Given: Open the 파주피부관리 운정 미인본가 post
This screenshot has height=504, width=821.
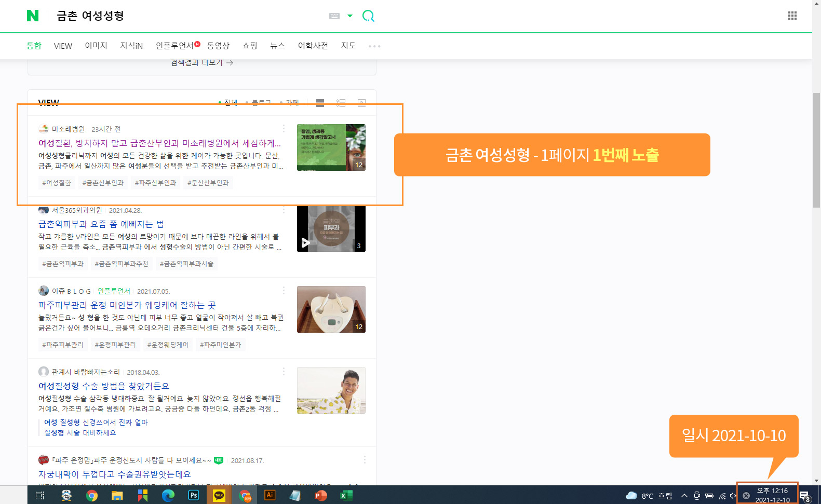Looking at the screenshot, I should (127, 305).
